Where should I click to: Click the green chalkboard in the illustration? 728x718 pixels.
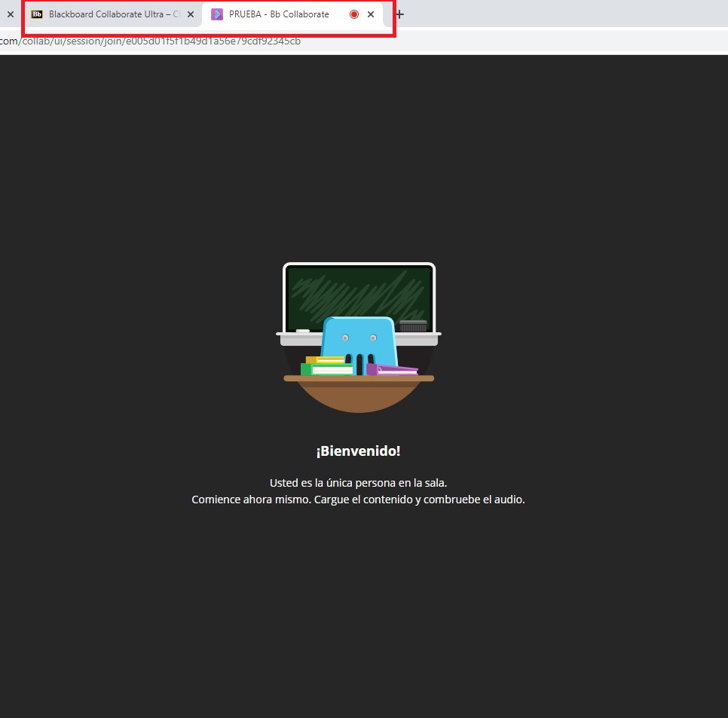click(359, 290)
